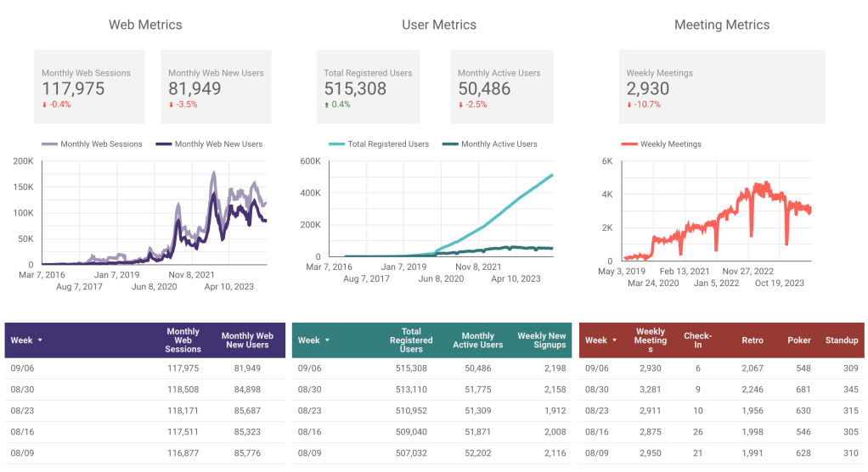Open Weekly Meetings scorecard
This screenshot has height=472, width=868.
coord(722,87)
